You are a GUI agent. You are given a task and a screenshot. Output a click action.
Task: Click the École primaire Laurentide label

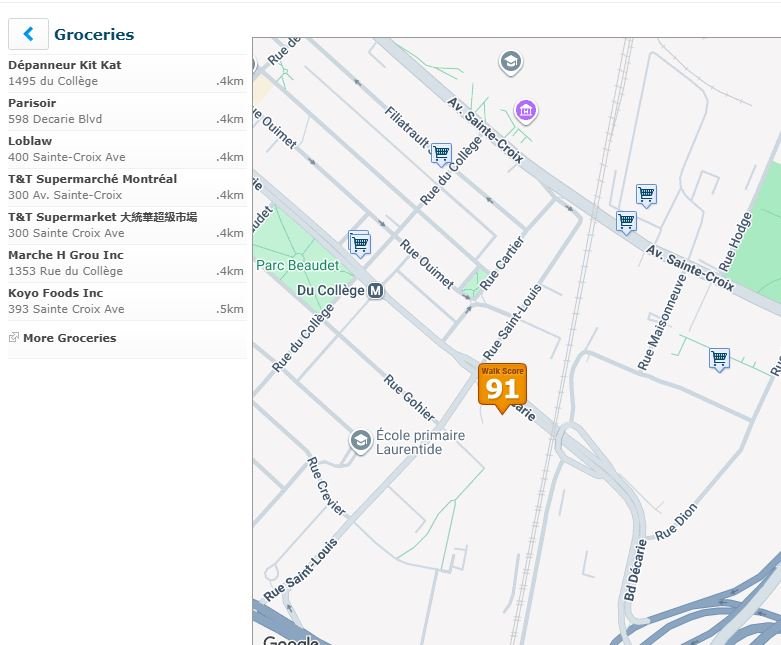tap(420, 442)
